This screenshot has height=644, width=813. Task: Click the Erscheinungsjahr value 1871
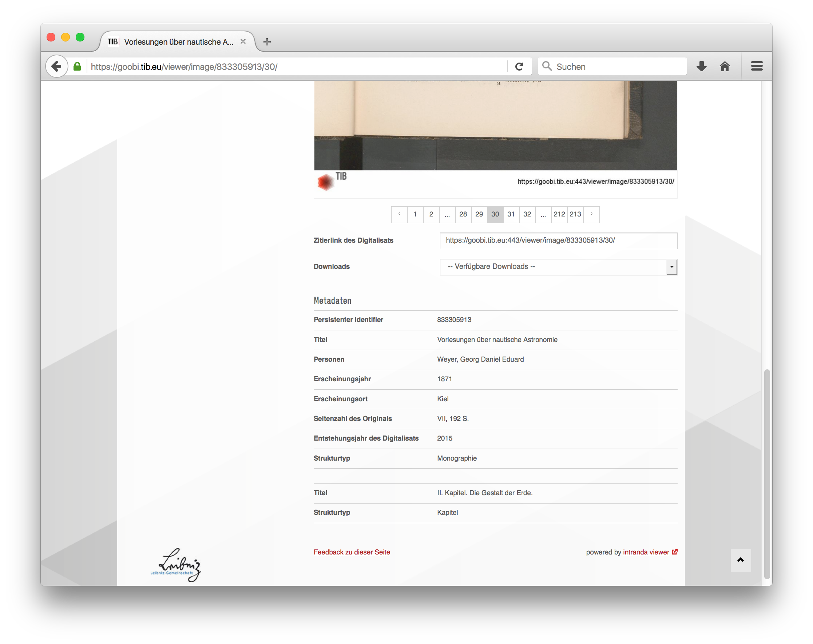[x=445, y=379]
